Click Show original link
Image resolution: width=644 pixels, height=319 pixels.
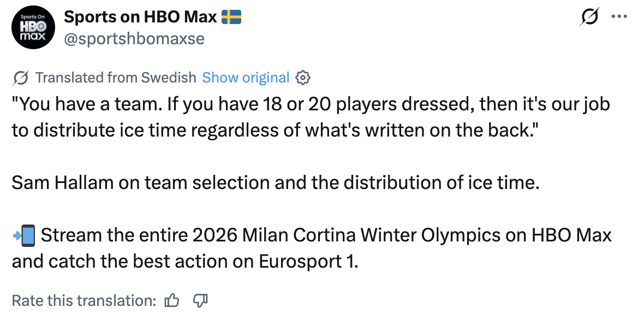246,78
